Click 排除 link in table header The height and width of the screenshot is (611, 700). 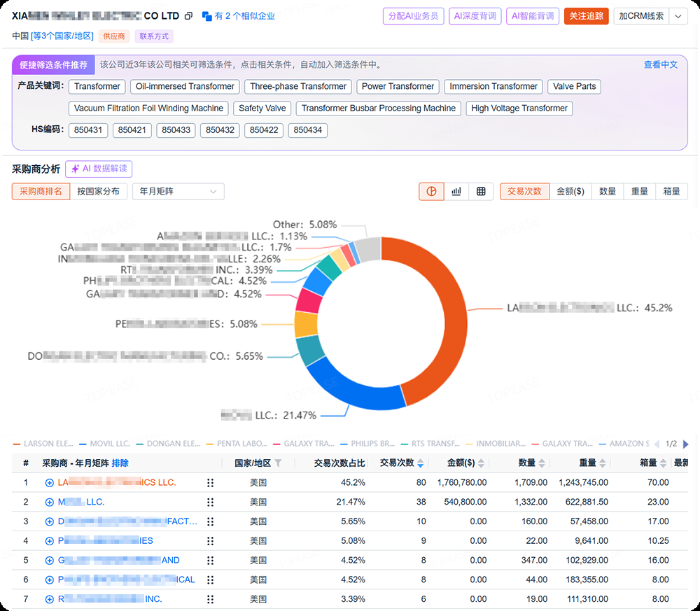pos(120,463)
